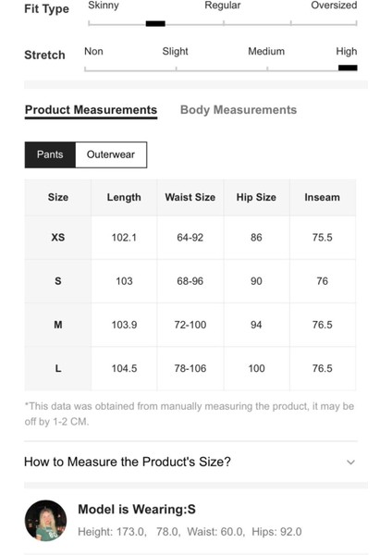
Task: Click the L size row header
Action: 58,368
